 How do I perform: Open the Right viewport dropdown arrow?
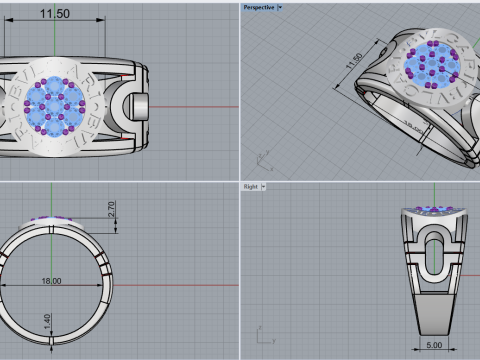263,187
